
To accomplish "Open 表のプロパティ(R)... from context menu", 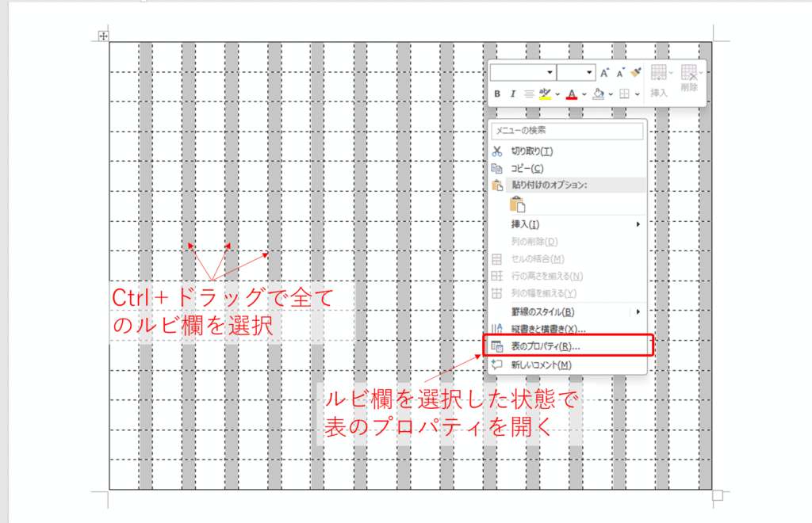I will click(x=568, y=346).
